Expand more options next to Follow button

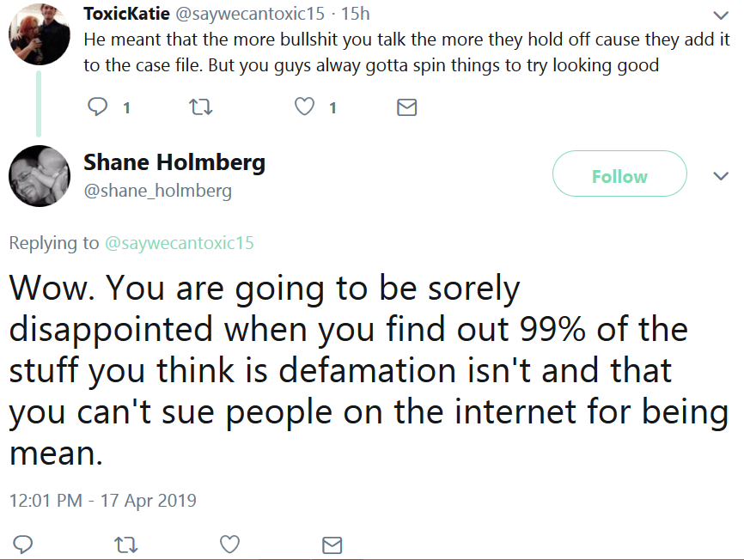click(x=721, y=176)
